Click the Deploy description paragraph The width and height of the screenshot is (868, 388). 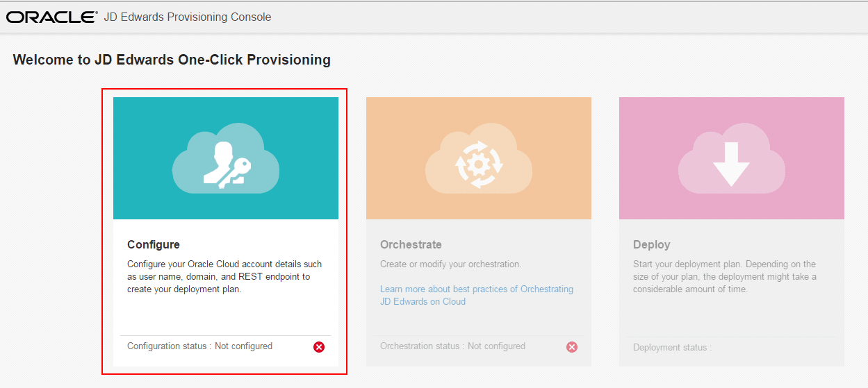pos(725,277)
